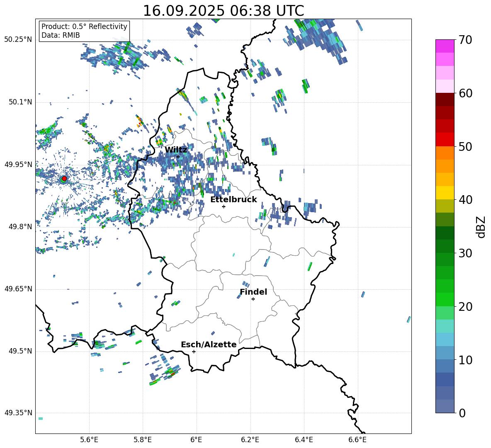The image size is (491, 448).
Task: Click the 49.8°N latitude label
Action: pos(20,227)
